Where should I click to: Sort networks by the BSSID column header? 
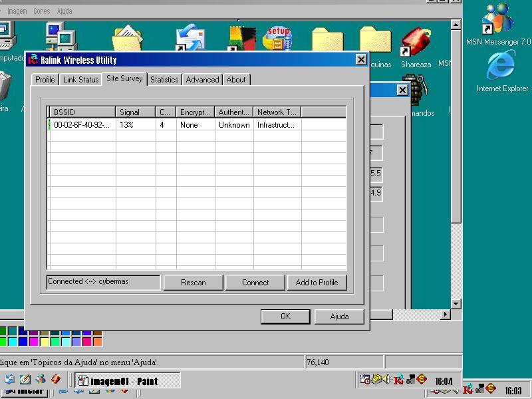(82, 112)
